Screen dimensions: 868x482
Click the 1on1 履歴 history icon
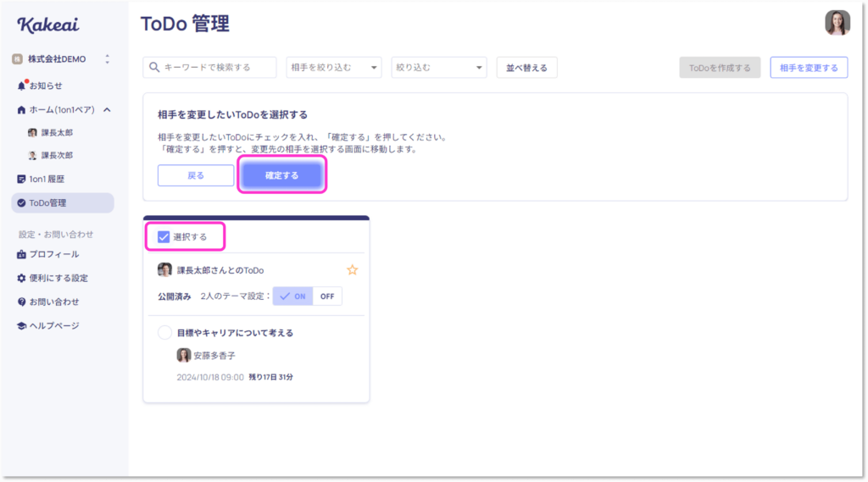21,179
